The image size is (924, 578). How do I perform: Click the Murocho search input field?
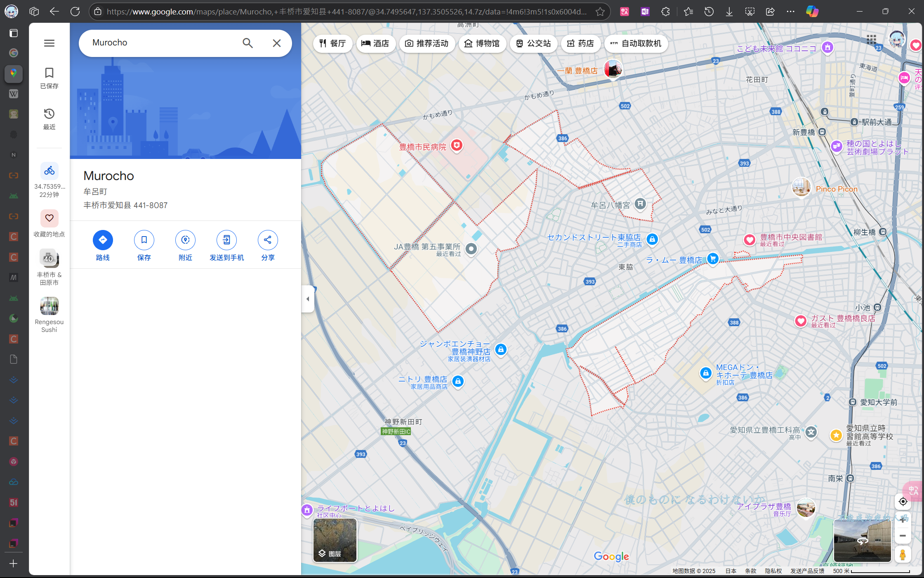163,43
